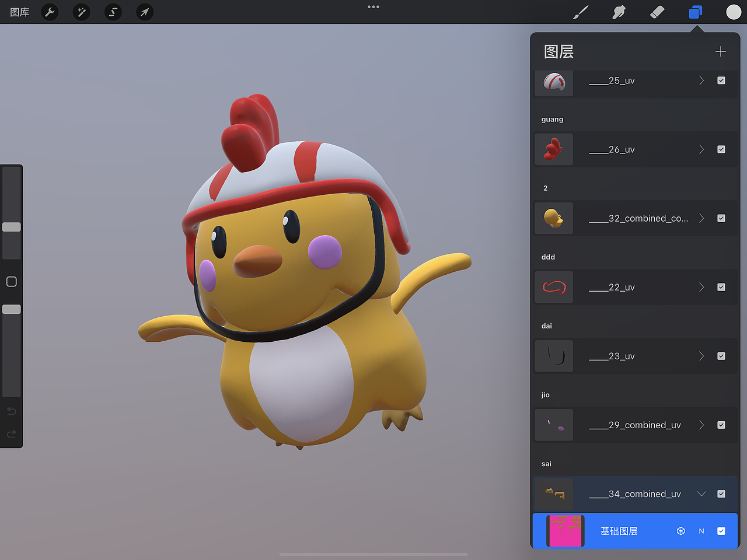
Task: Click the N blend mode on 基础图层
Action: coord(701,531)
